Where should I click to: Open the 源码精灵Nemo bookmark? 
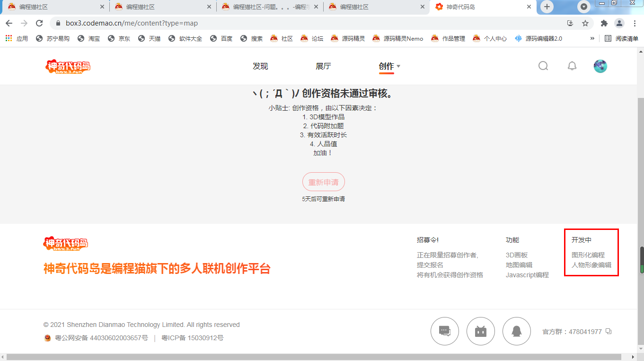(x=398, y=38)
